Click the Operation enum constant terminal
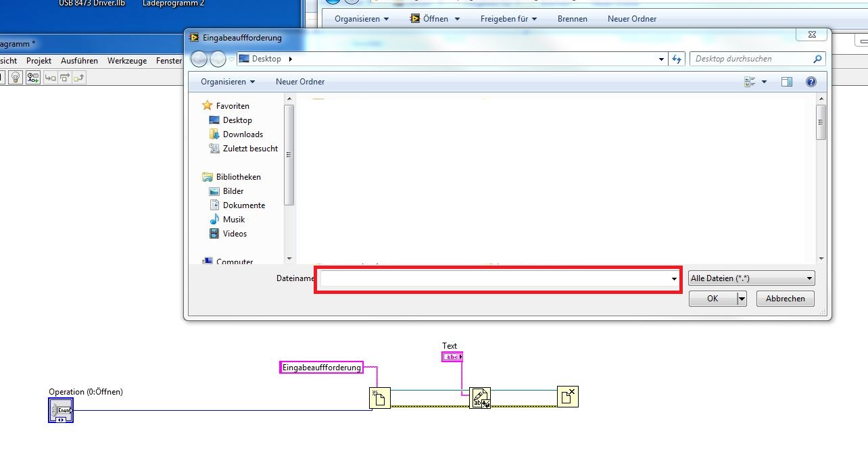Viewport: 868px width, 473px height. click(61, 410)
